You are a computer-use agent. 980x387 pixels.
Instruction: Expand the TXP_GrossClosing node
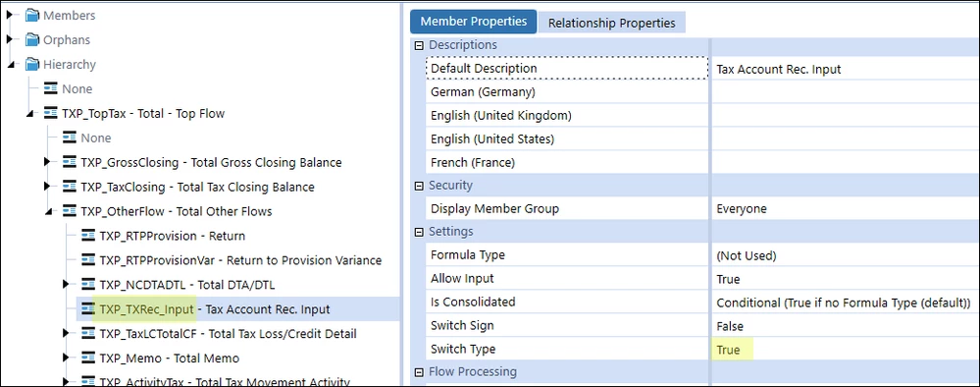pos(47,162)
